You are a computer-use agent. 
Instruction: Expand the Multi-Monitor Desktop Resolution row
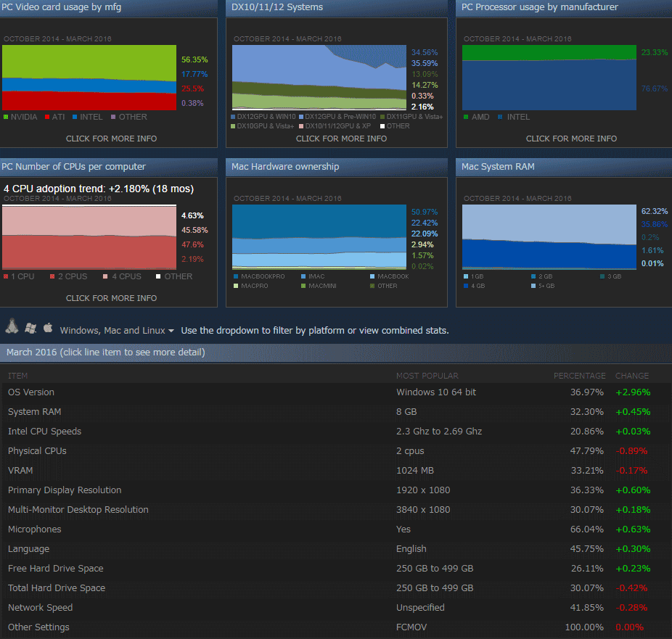[336, 510]
